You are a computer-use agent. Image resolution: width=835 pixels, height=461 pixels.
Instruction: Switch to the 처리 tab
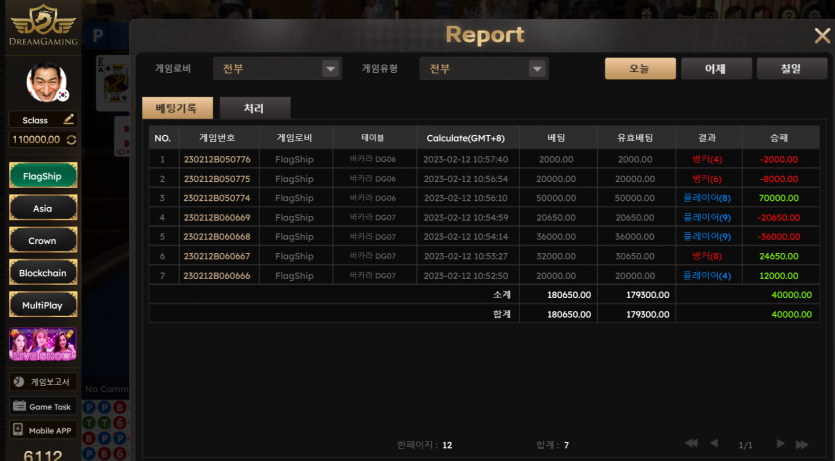click(x=255, y=108)
